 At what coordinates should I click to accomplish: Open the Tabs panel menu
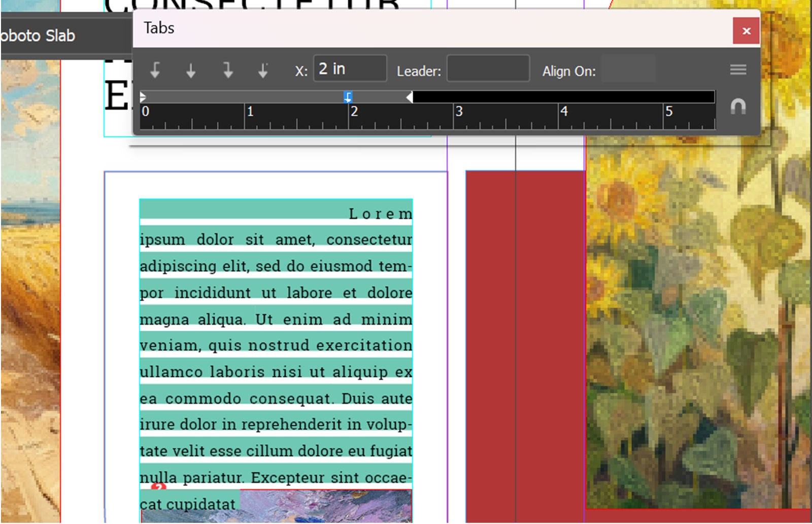click(x=738, y=69)
